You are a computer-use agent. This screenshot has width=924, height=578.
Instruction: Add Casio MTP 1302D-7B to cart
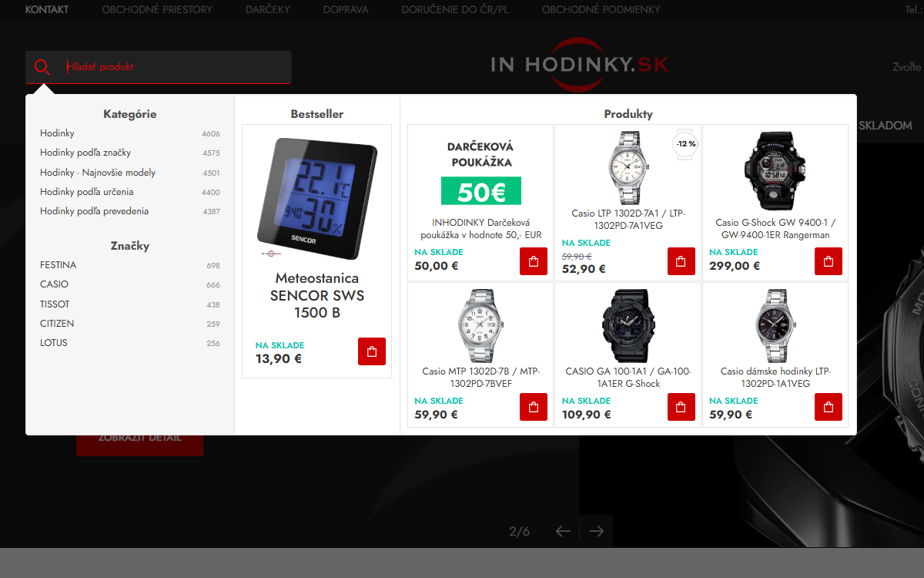[533, 407]
